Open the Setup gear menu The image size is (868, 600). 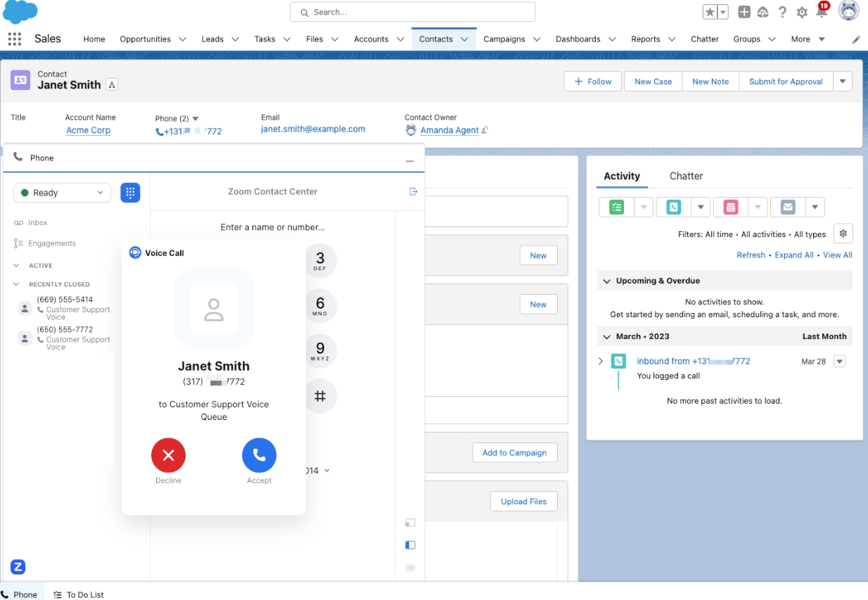click(x=802, y=13)
